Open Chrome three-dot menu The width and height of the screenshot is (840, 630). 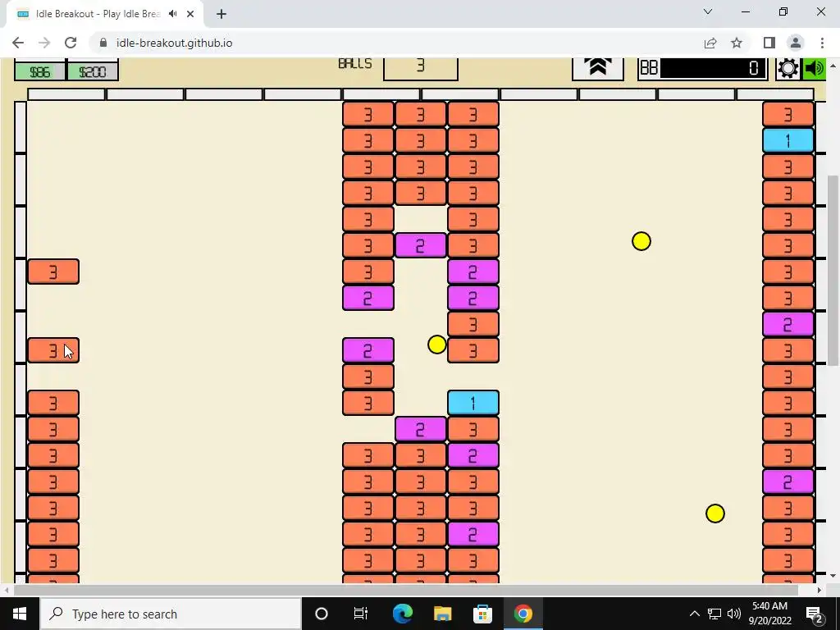coord(822,43)
